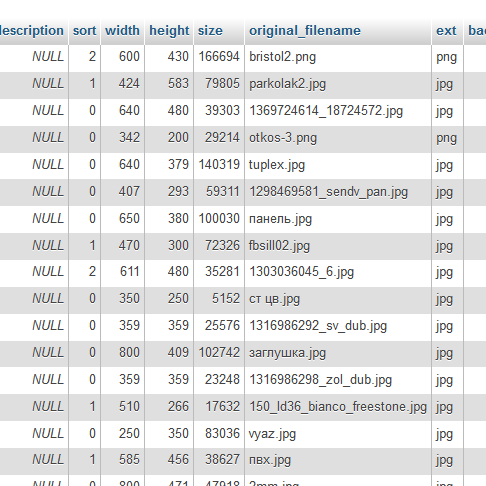Select the bristol2.png filename cell

(338, 57)
